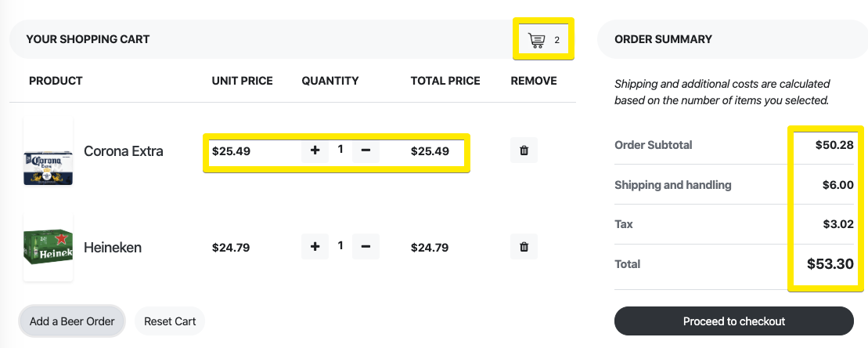This screenshot has width=868, height=348.
Task: Delete Heineken using trash icon
Action: coord(524,247)
